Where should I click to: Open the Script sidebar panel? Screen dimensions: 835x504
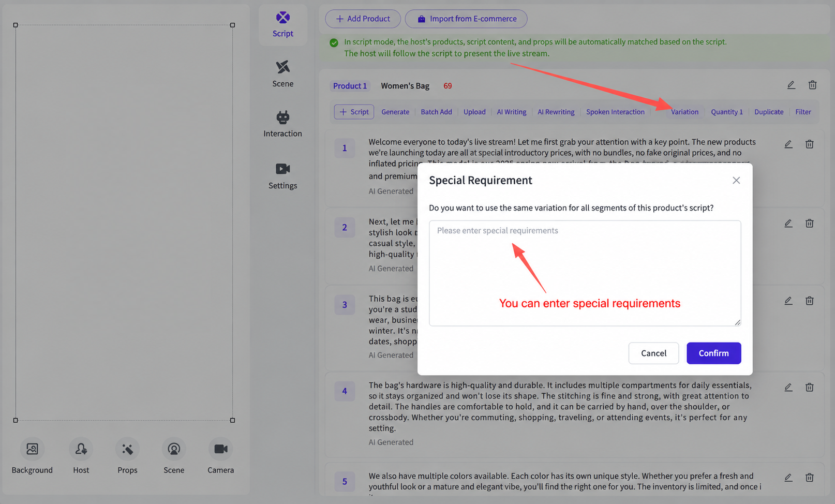click(283, 25)
